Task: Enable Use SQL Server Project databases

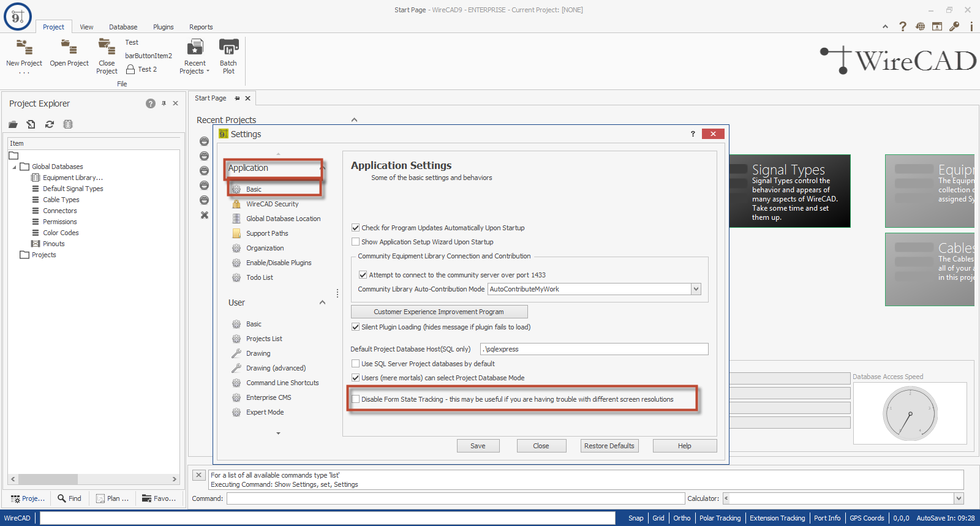Action: pos(355,364)
